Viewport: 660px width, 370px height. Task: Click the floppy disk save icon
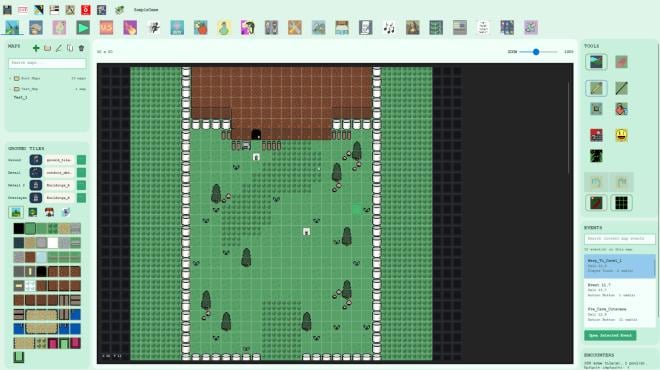click(x=7, y=10)
